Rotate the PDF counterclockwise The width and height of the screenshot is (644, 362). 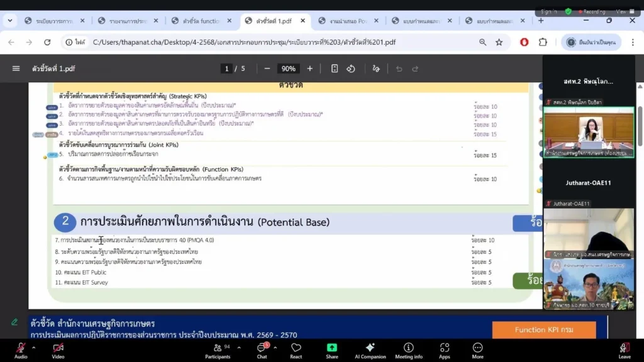coord(351,69)
